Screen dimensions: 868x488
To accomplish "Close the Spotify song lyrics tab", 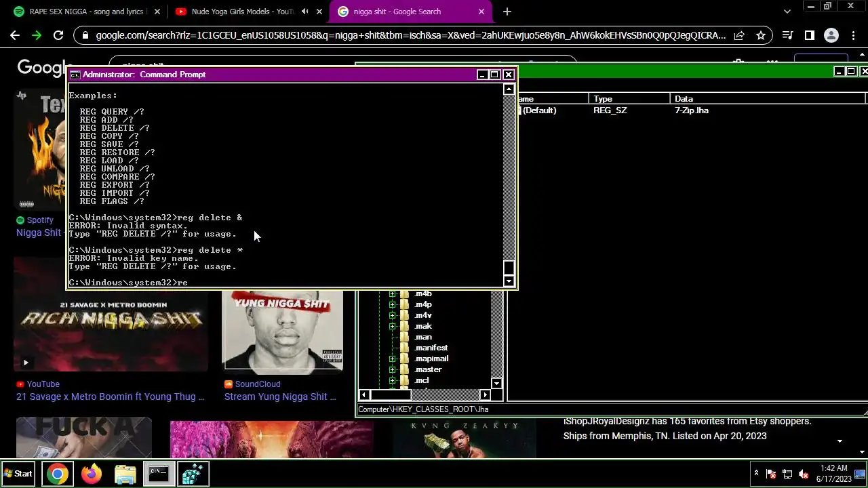I will [157, 12].
